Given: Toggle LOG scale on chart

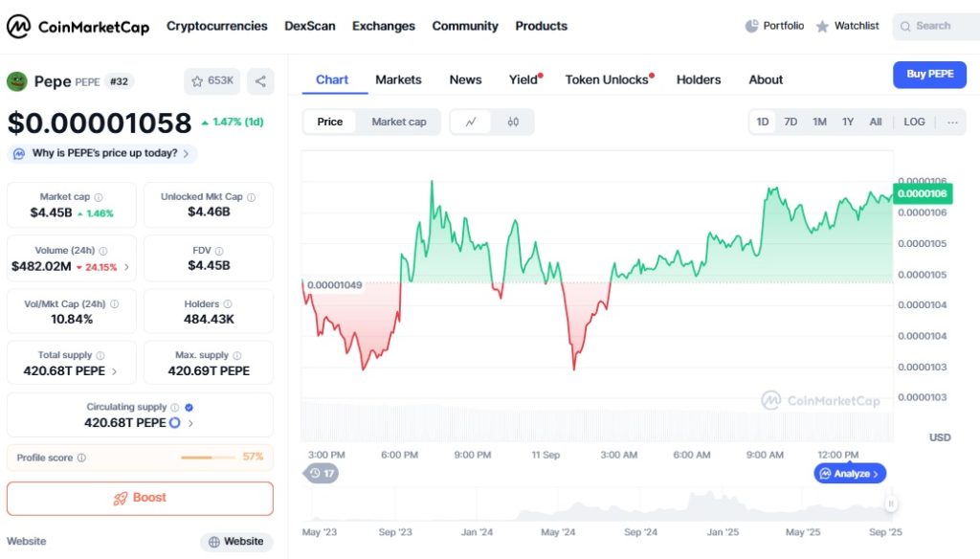Looking at the screenshot, I should point(914,122).
